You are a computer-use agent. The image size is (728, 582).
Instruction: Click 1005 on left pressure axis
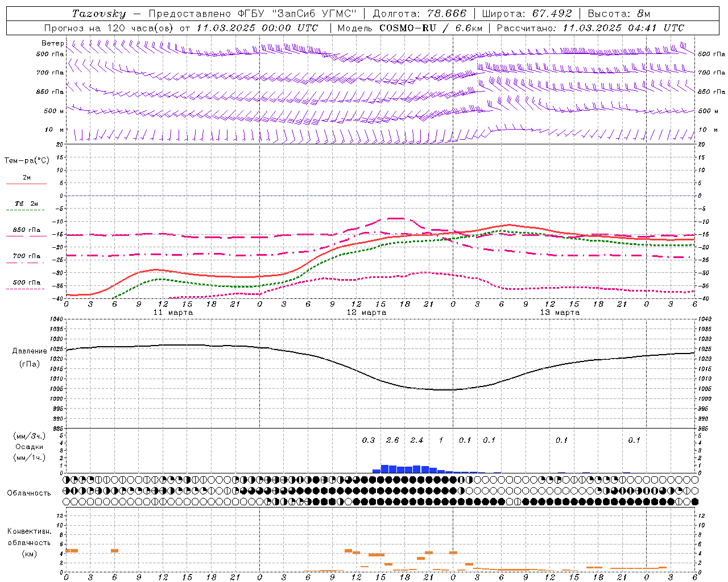[56, 389]
